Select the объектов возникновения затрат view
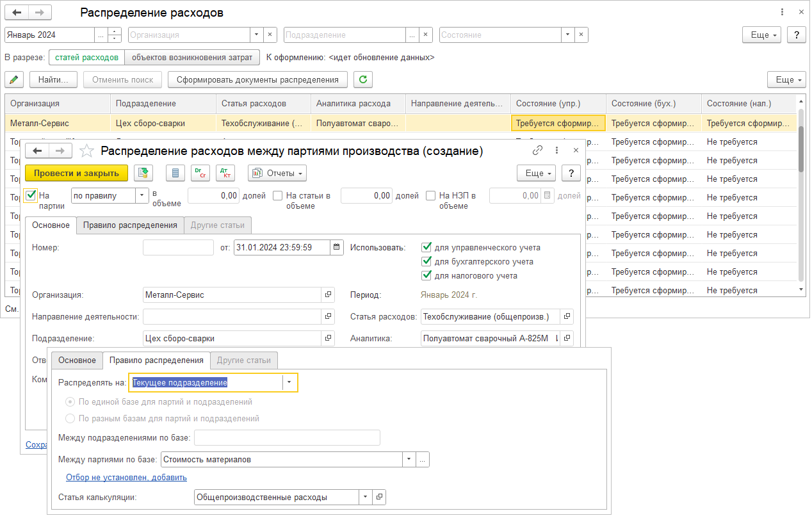 click(192, 57)
